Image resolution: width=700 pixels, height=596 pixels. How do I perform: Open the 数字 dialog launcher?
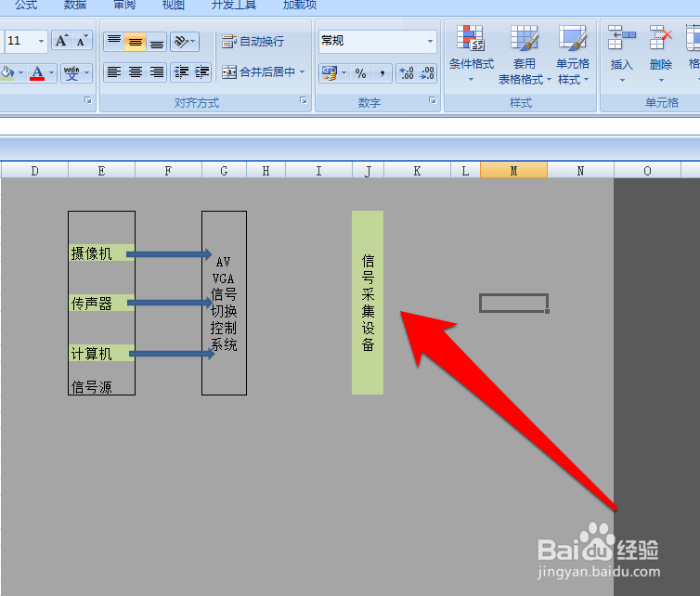(x=432, y=100)
